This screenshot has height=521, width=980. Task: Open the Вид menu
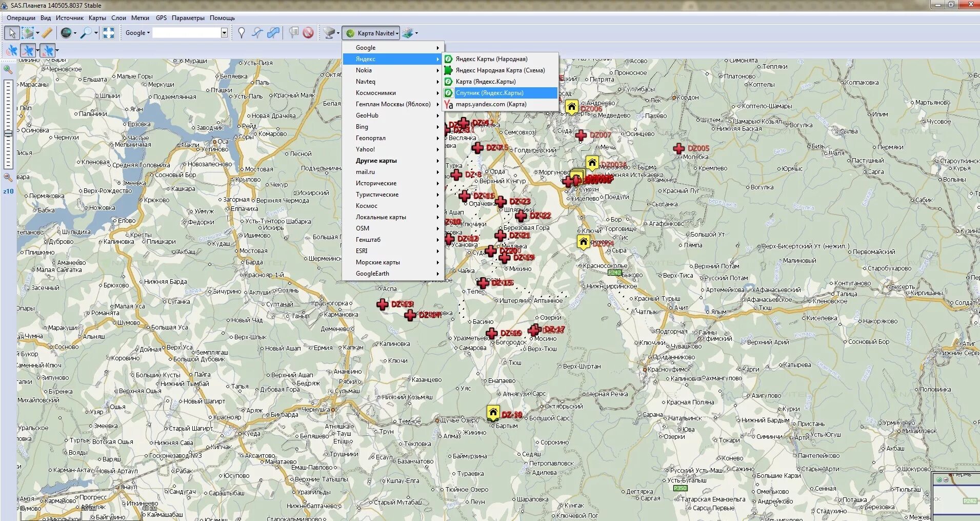point(46,18)
